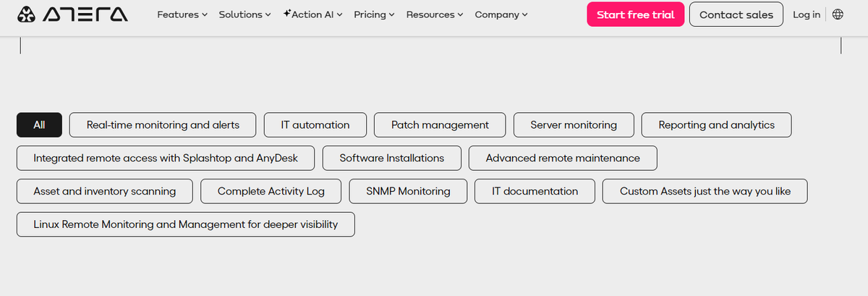This screenshot has width=868, height=296.
Task: Choose the Patch management filter
Action: 440,124
